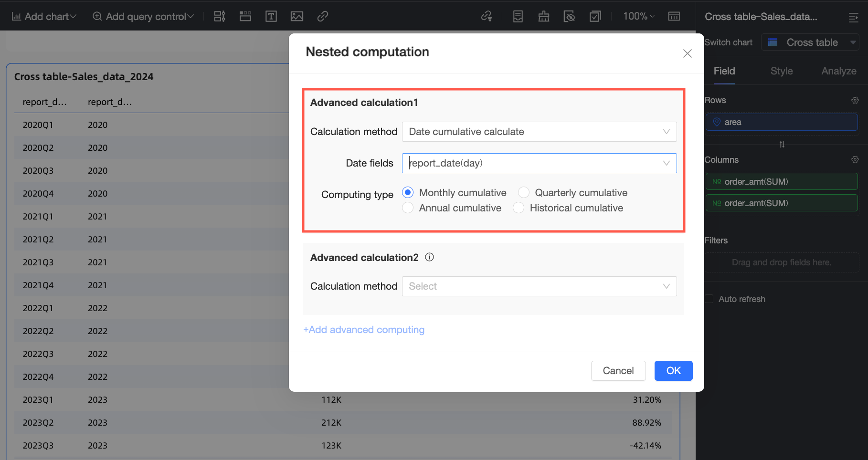
Task: Click the checkmark save icon in toolbar
Action: pyautogui.click(x=595, y=16)
